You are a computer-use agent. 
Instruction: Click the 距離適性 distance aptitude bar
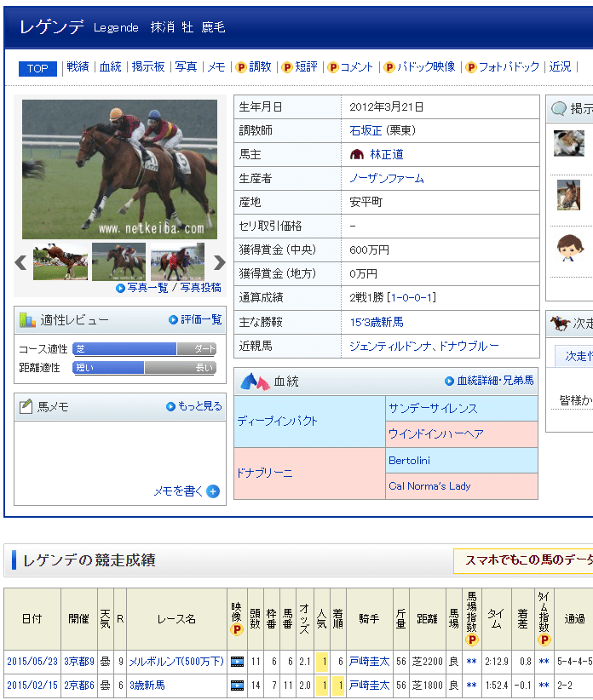pyautogui.click(x=144, y=368)
